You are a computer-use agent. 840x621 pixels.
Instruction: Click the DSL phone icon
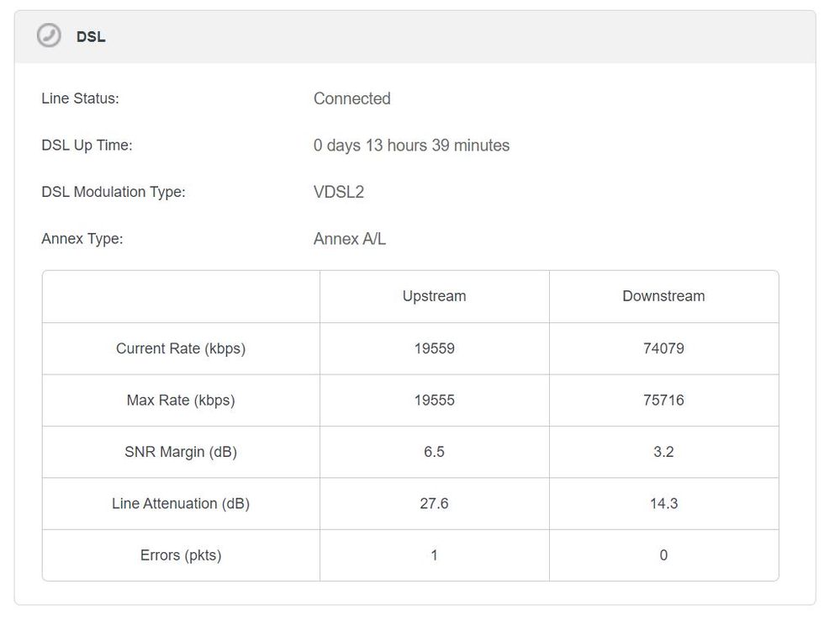click(x=49, y=36)
